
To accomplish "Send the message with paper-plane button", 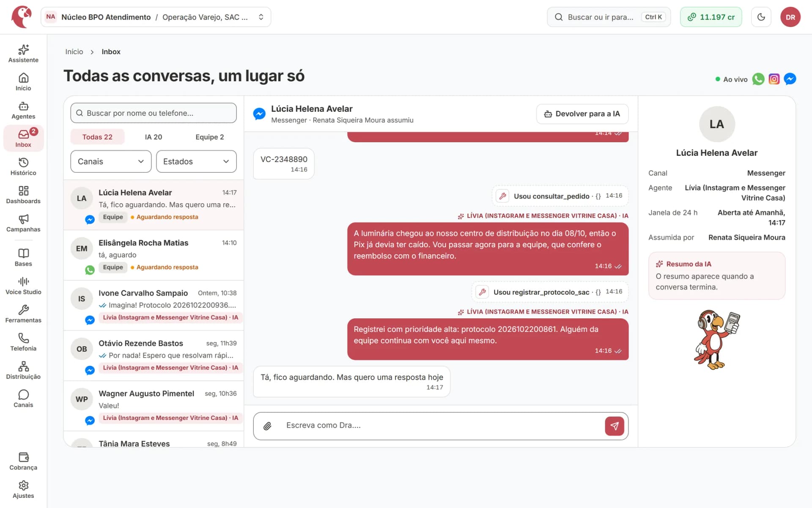I will (614, 426).
